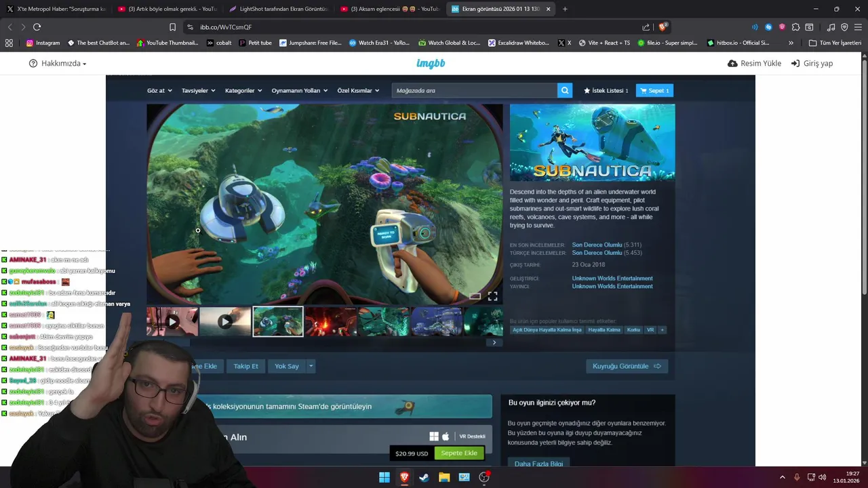Click the Daha Fazla Bilgi button
Screen dimensions: 868x488
click(538, 464)
